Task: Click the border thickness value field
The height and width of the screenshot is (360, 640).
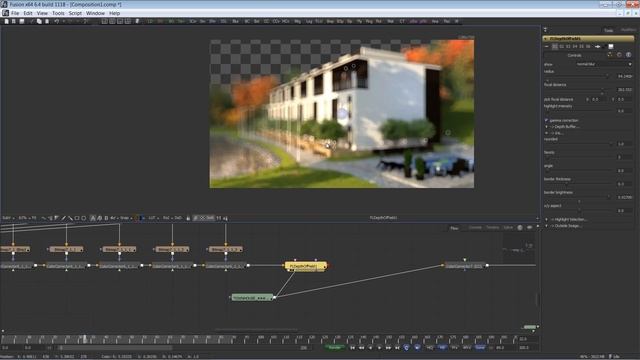Action: [624, 184]
